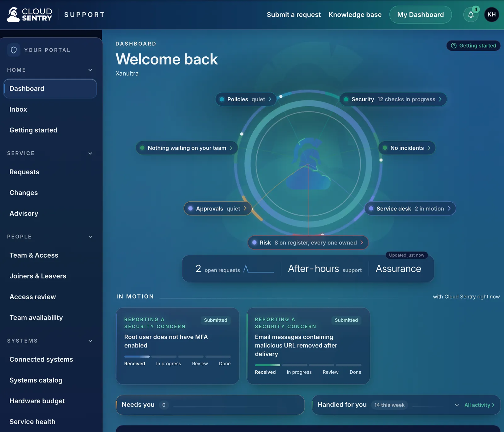
Task: Open the notifications bell
Action: coord(471,14)
